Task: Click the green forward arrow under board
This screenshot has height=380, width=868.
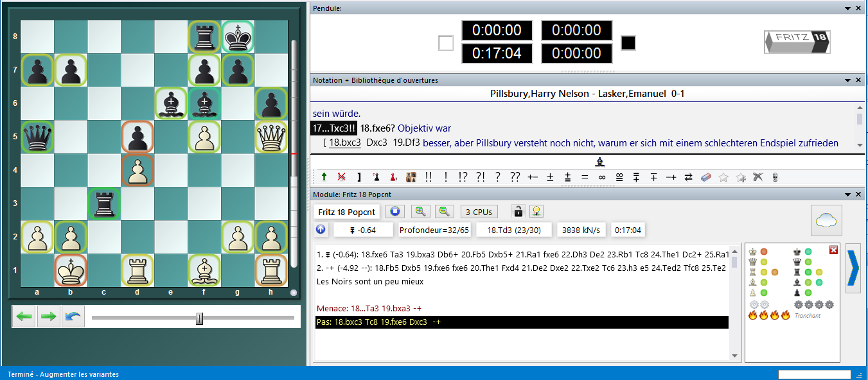Action: coord(49,317)
